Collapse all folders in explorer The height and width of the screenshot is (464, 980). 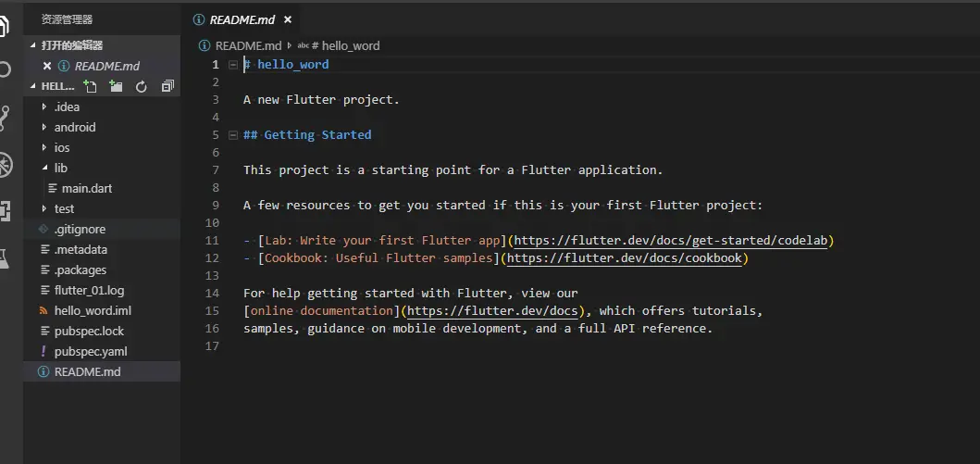click(167, 86)
